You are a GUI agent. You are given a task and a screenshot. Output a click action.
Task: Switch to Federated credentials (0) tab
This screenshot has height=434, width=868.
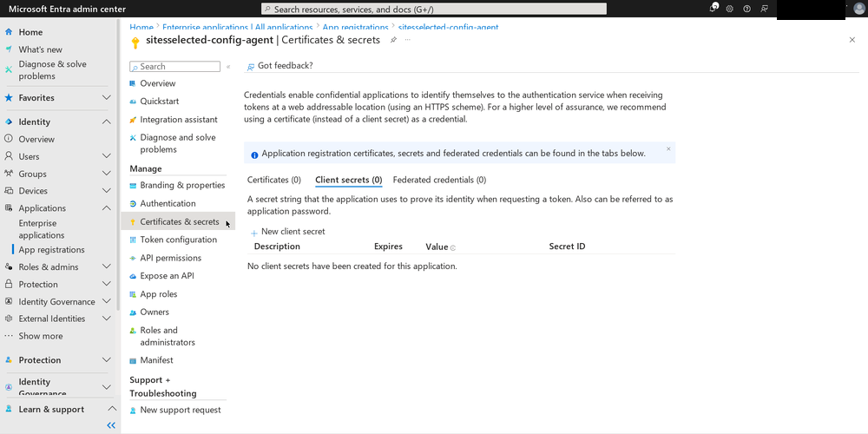[x=439, y=180]
